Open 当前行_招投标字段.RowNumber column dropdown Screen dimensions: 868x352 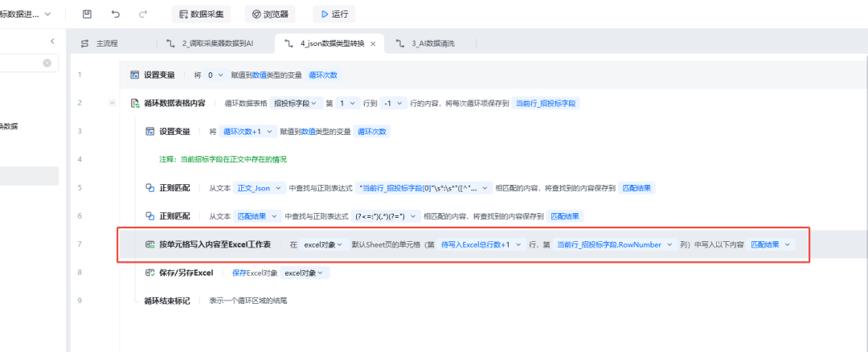click(615, 244)
